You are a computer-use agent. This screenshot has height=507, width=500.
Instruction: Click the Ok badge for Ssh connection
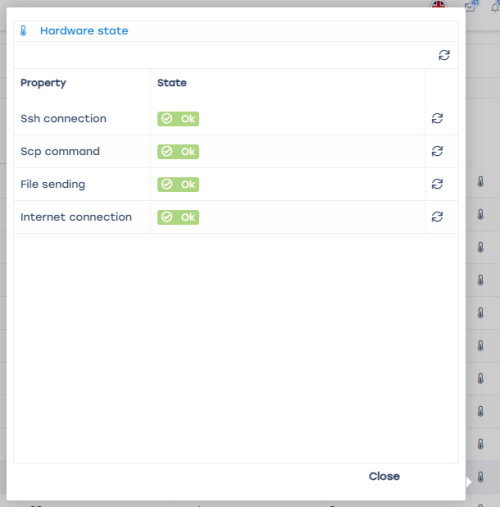coord(178,119)
